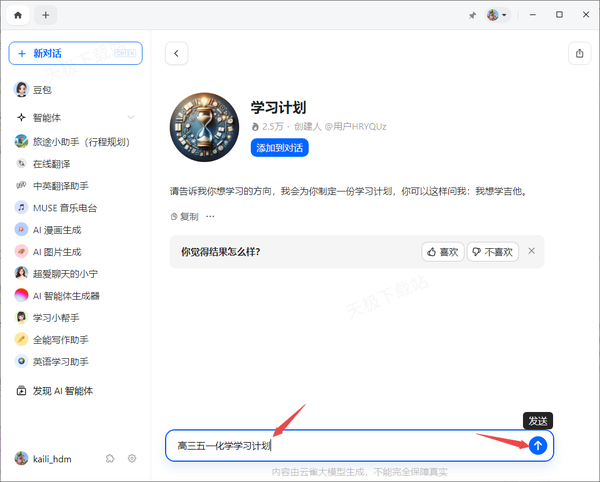This screenshot has height=482, width=600.
Task: Click 不喜欢 to dislike the result
Action: 493,252
